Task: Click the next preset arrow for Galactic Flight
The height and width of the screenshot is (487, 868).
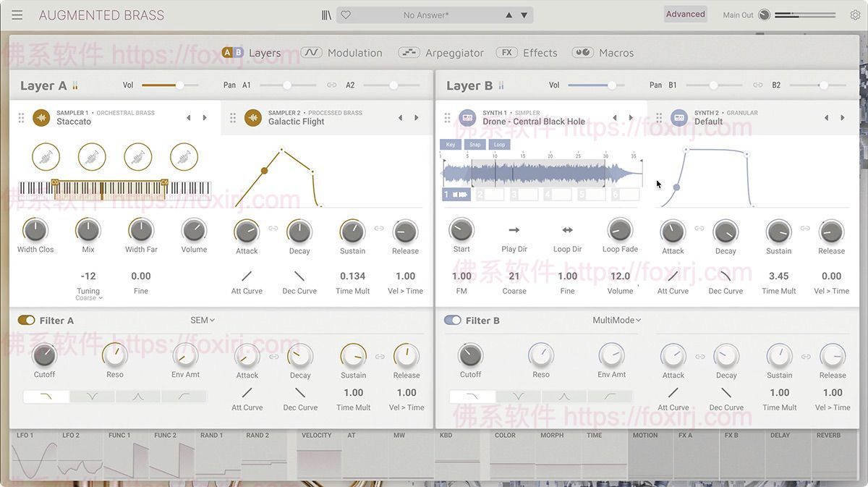Action: coord(416,117)
